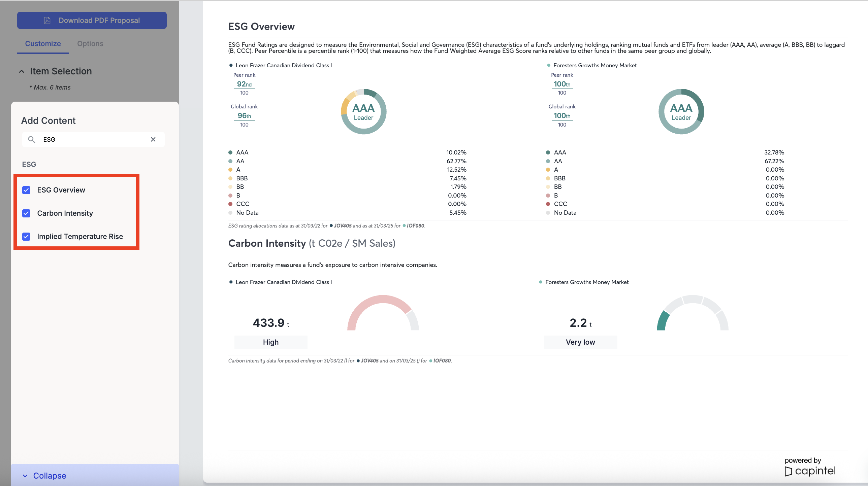Uncheck the ESG Overview checkbox
Viewport: 868px width, 486px height.
pos(26,190)
